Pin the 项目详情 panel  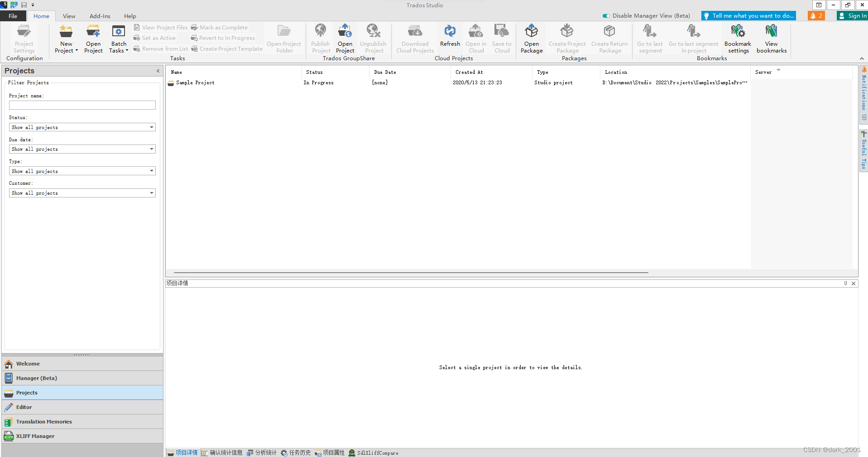coord(845,284)
